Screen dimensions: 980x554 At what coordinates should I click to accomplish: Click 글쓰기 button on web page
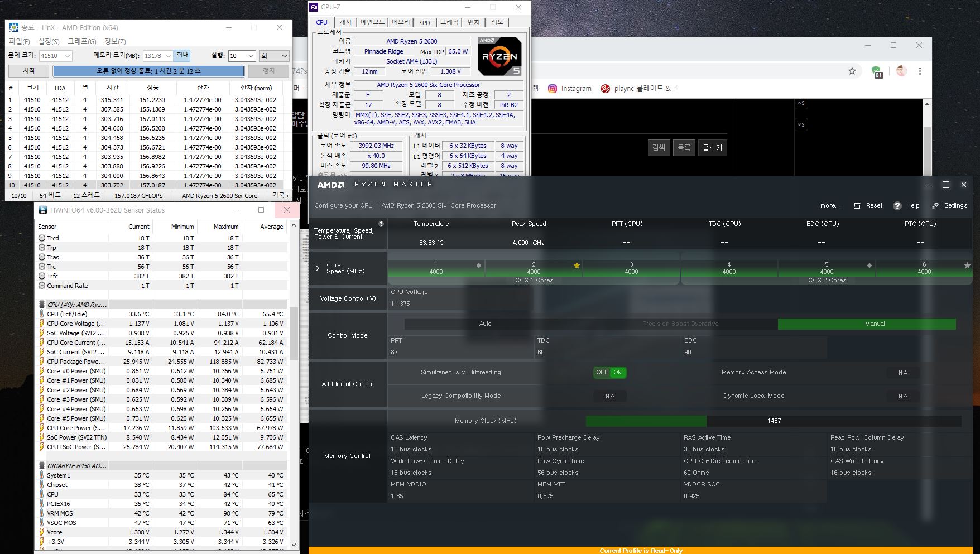pos(712,147)
